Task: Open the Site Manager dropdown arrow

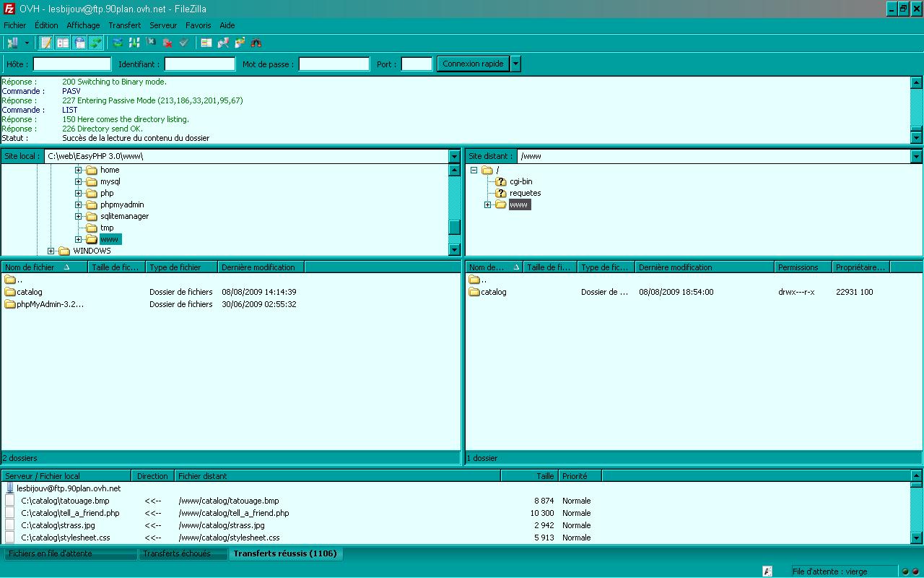Action: pos(27,43)
